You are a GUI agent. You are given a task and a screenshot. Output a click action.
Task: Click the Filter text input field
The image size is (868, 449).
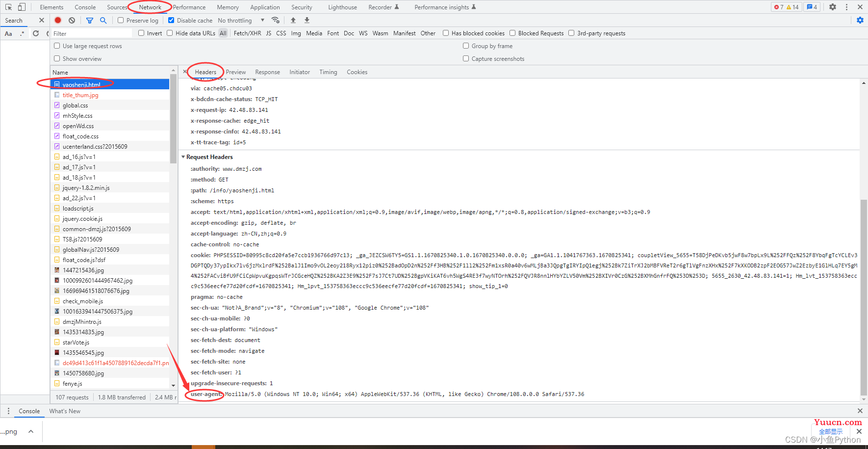pos(91,33)
